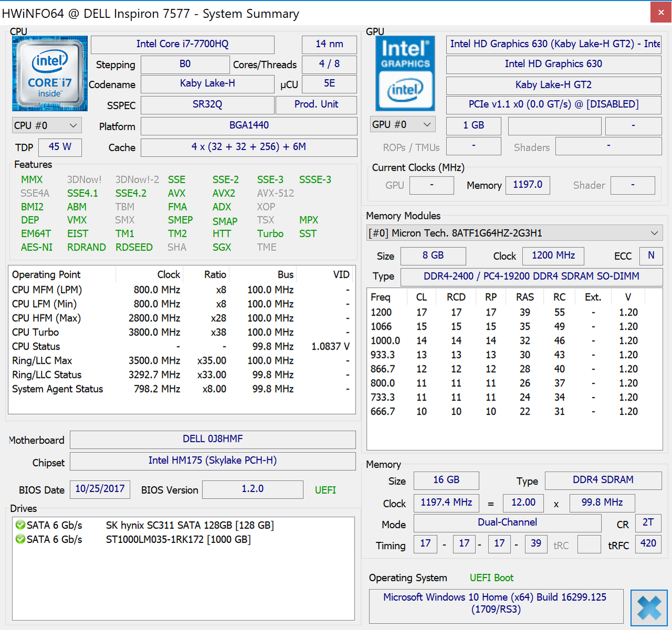This screenshot has width=672, height=630.
Task: Click the module clock 1200 MHz field
Action: point(554,256)
